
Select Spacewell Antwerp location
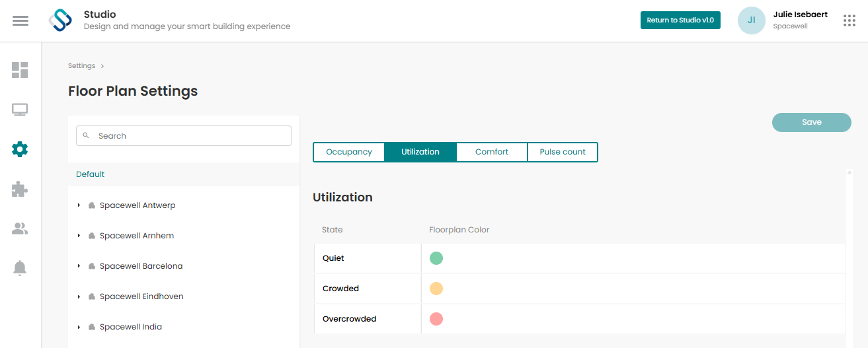tap(138, 205)
